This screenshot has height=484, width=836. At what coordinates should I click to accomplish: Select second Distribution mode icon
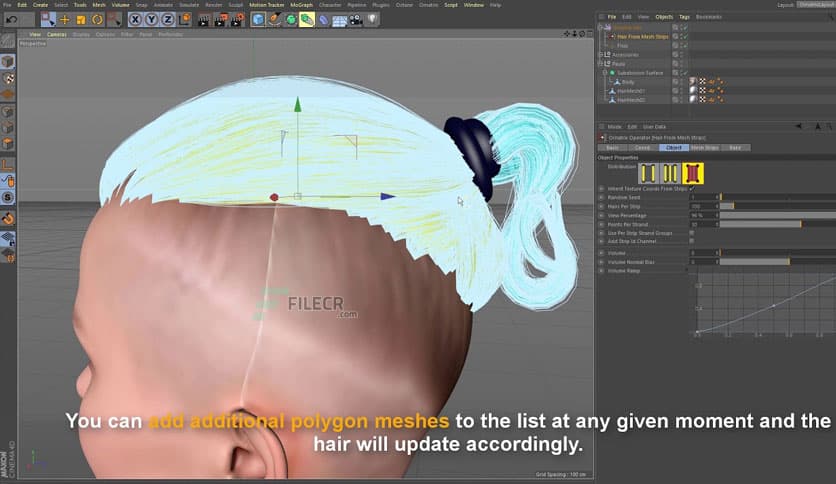(670, 173)
